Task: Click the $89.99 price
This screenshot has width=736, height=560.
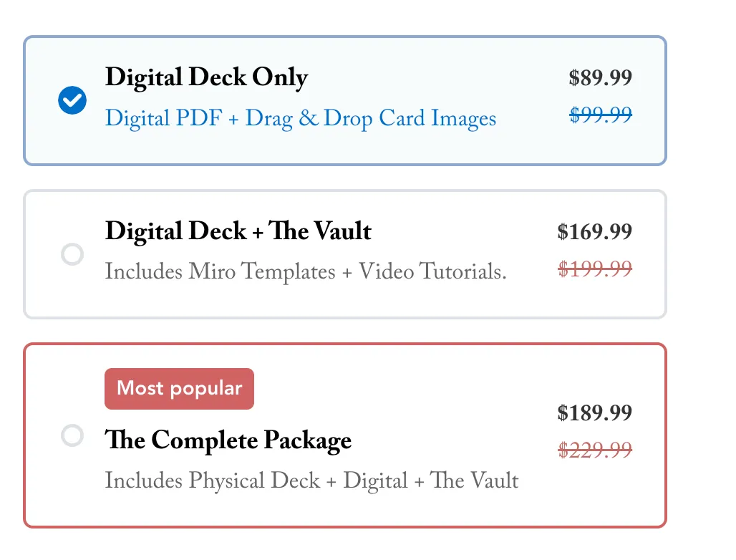Action: tap(601, 78)
